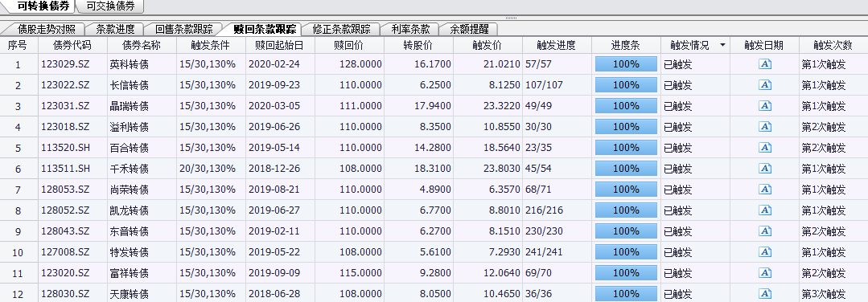Open the 余额提醒 tab
This screenshot has height=302, width=868.
[470, 29]
